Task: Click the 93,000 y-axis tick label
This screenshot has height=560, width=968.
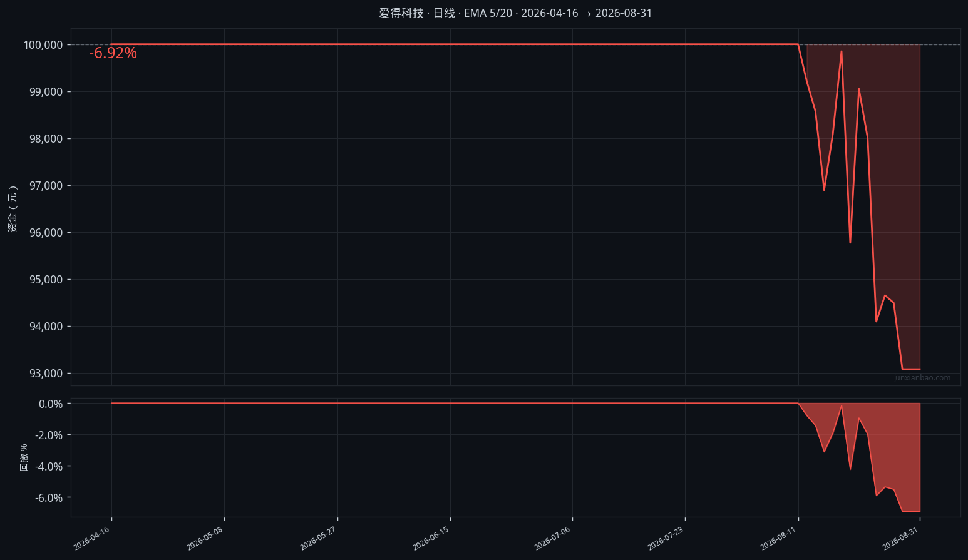Action: 46,374
